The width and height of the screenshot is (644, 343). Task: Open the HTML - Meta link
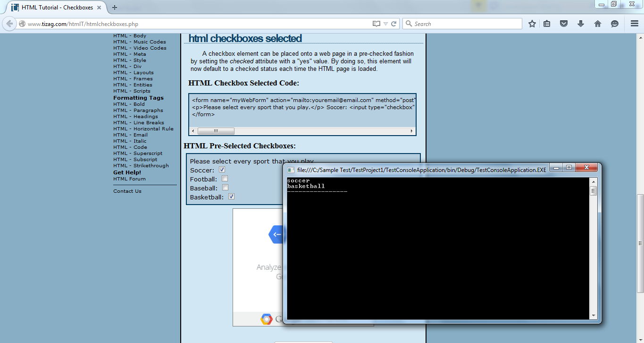pyautogui.click(x=130, y=54)
